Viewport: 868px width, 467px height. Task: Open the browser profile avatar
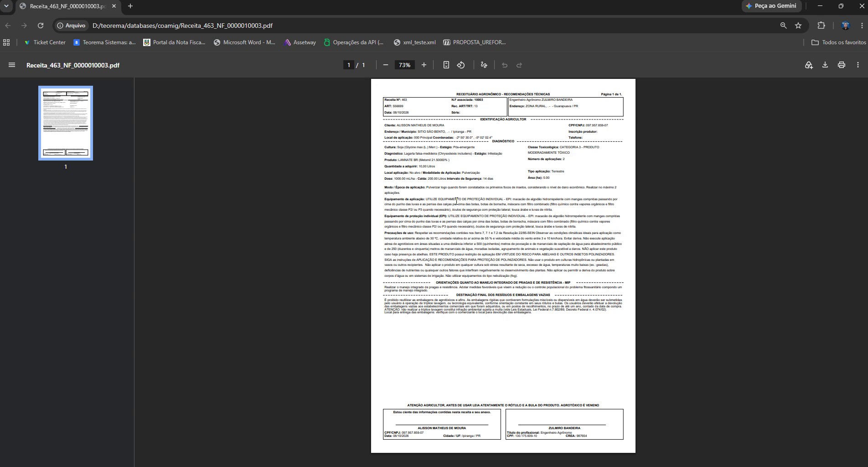(x=846, y=26)
